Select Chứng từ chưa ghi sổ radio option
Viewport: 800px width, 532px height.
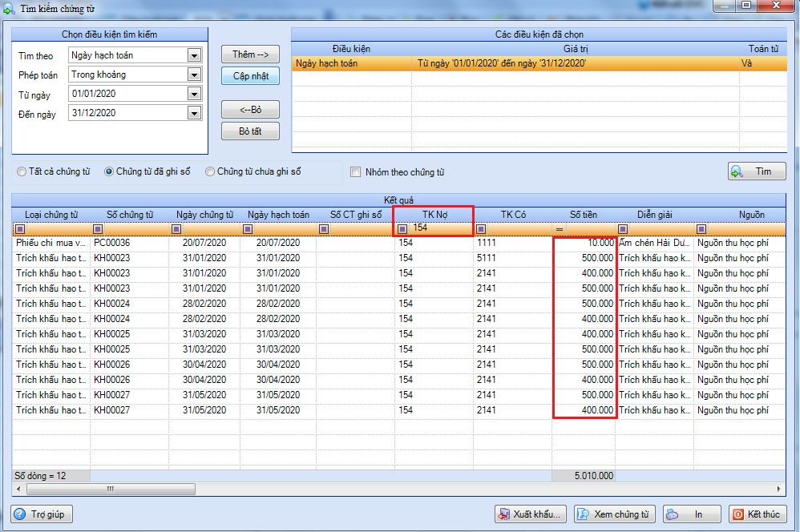click(x=210, y=172)
